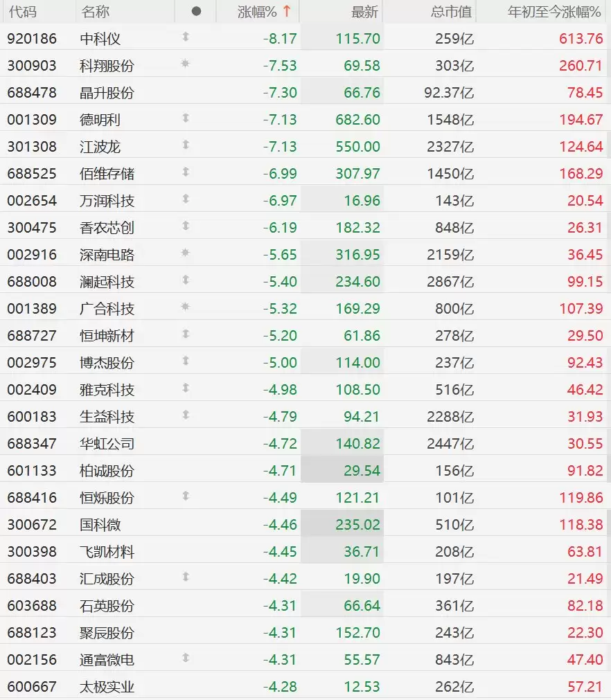
Task: Select stock name 石英股份
Action: (x=107, y=607)
